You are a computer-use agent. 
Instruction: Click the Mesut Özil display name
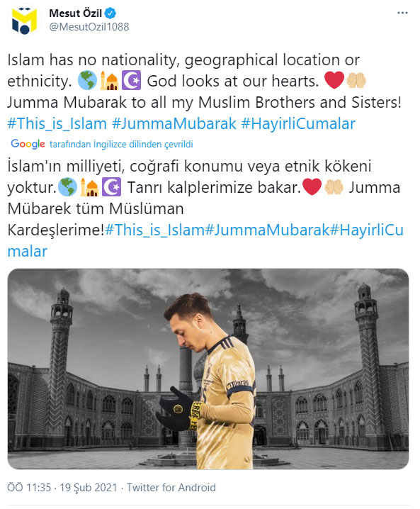click(75, 13)
